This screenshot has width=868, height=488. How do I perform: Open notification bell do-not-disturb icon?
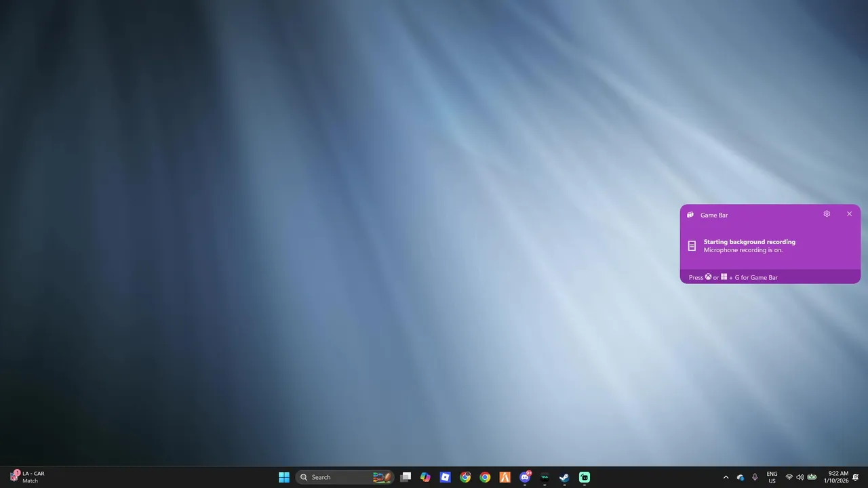[856, 477]
